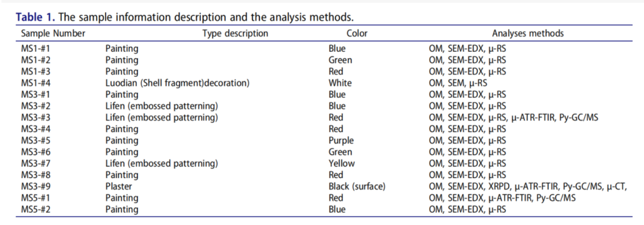
Task: Click the Plaster type description cell
Action: point(119,187)
